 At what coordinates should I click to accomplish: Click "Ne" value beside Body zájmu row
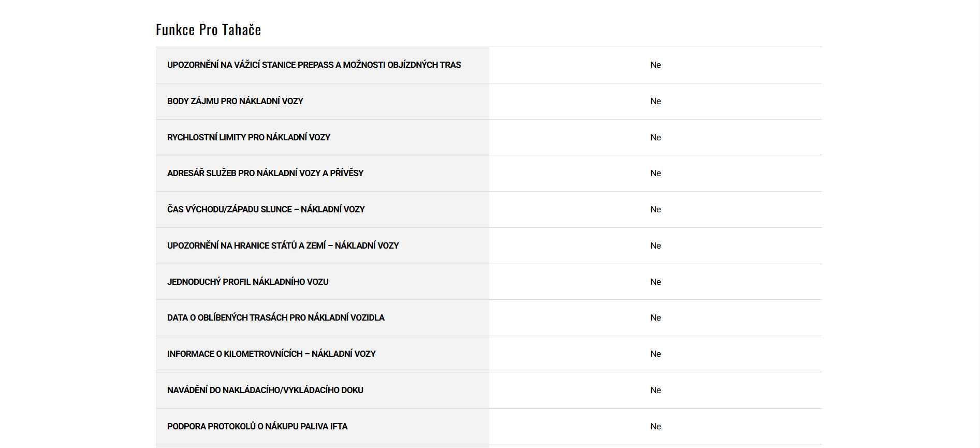coord(655,102)
